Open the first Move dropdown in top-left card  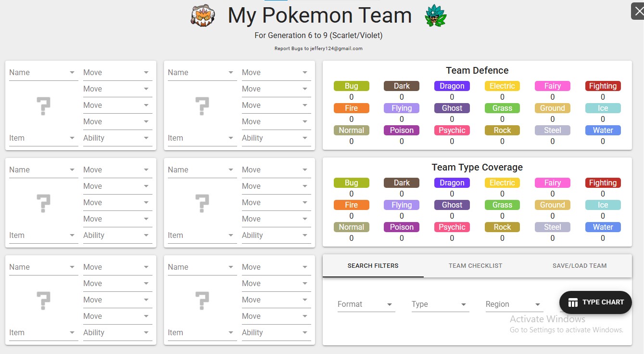tap(117, 73)
